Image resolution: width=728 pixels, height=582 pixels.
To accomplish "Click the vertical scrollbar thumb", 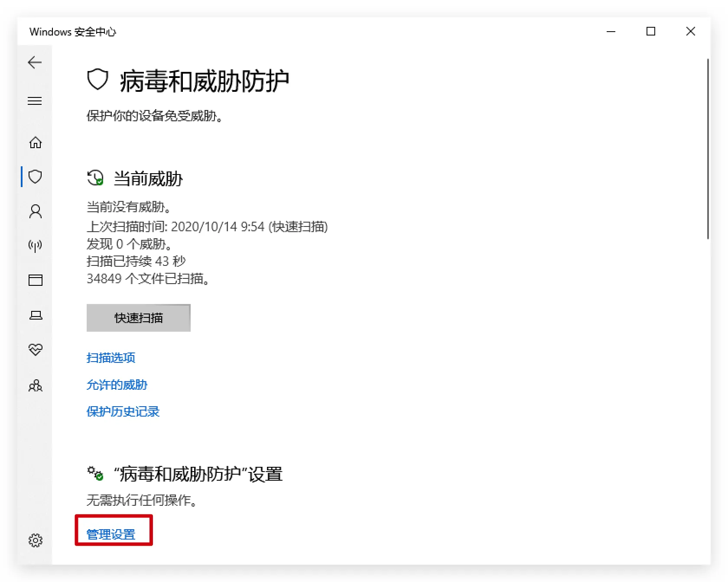I will pyautogui.click(x=708, y=149).
